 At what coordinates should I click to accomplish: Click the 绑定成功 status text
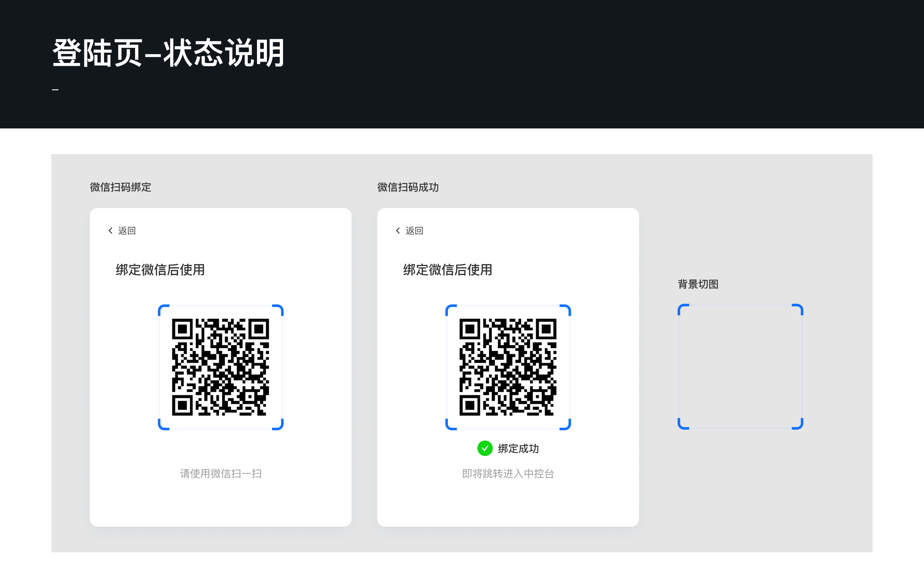point(518,448)
